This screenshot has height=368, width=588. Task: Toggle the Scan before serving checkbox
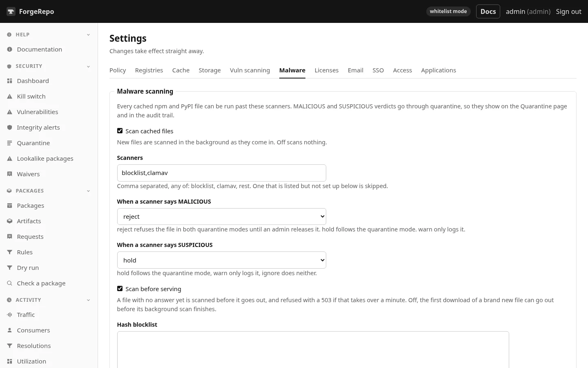click(120, 289)
